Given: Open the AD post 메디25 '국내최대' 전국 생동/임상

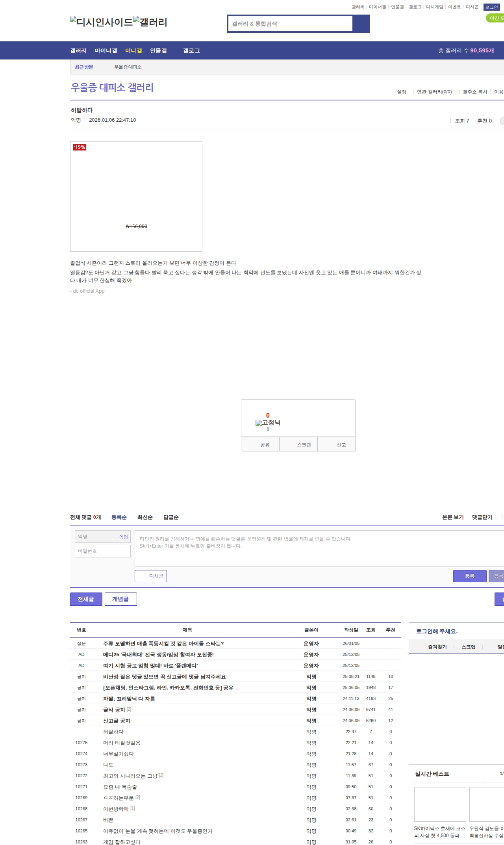Looking at the screenshot, I should 158,654.
